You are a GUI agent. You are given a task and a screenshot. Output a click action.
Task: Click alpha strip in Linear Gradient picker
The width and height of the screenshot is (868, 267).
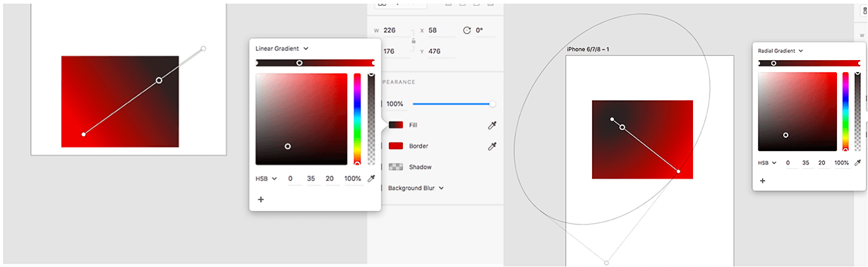click(x=370, y=119)
